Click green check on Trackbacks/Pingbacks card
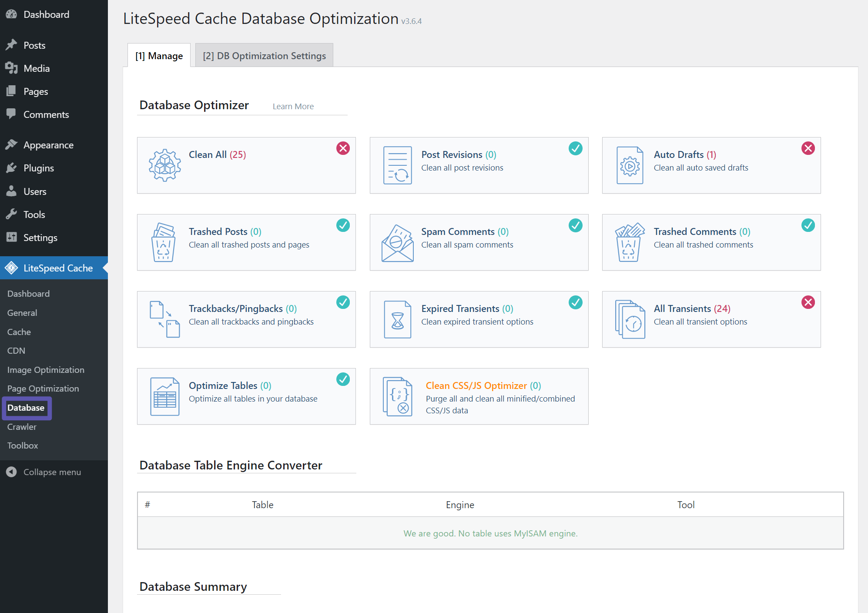The width and height of the screenshot is (868, 613). click(x=343, y=302)
